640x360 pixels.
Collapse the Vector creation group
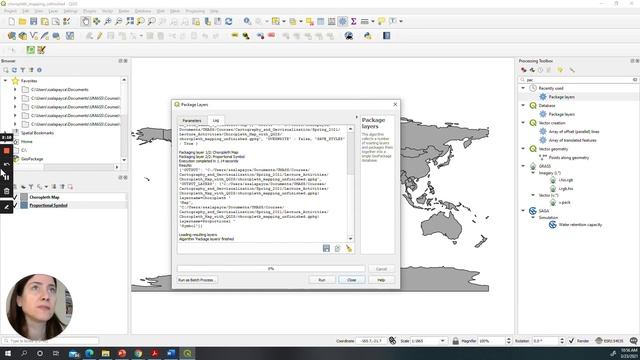coord(523,122)
